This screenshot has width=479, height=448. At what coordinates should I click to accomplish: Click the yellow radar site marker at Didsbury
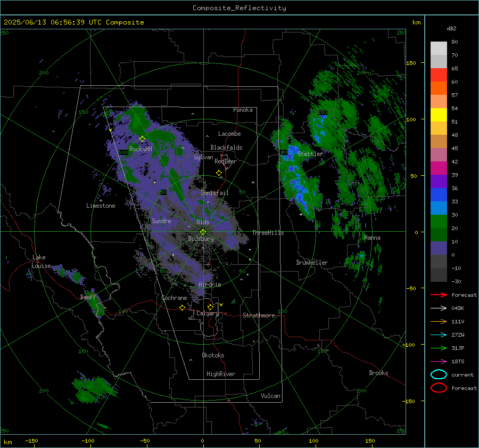pos(203,232)
